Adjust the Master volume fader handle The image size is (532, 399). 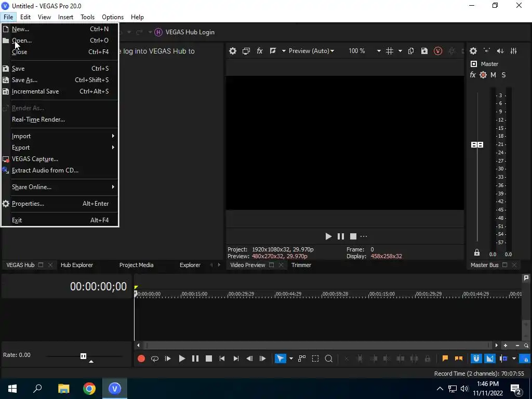coord(477,145)
